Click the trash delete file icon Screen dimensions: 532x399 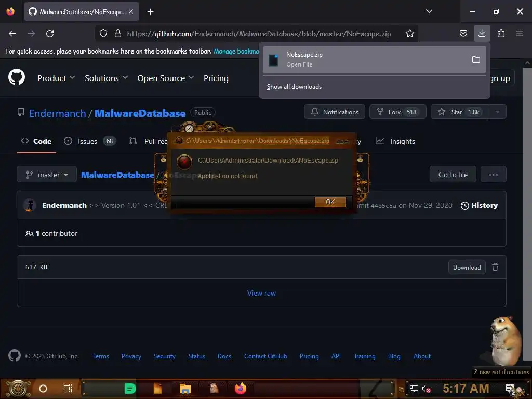pyautogui.click(x=495, y=267)
